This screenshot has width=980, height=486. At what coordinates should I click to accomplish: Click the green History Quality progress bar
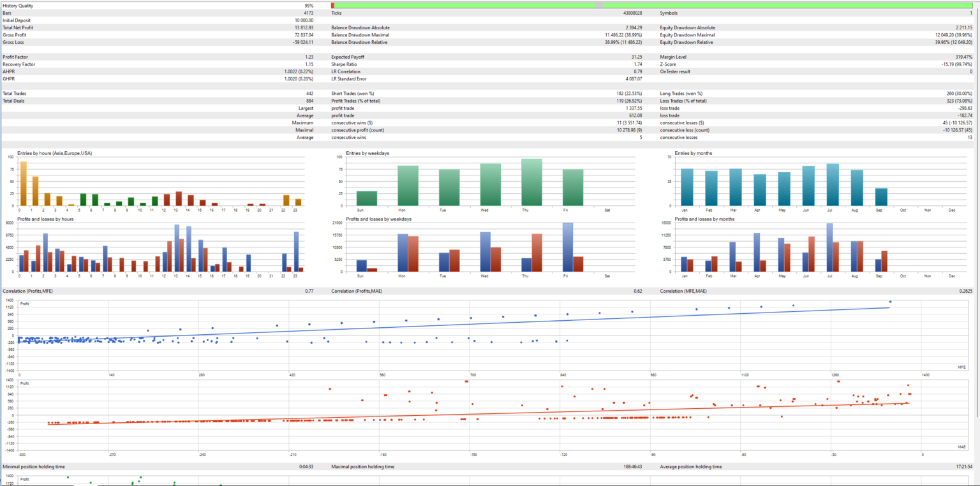coord(638,5)
